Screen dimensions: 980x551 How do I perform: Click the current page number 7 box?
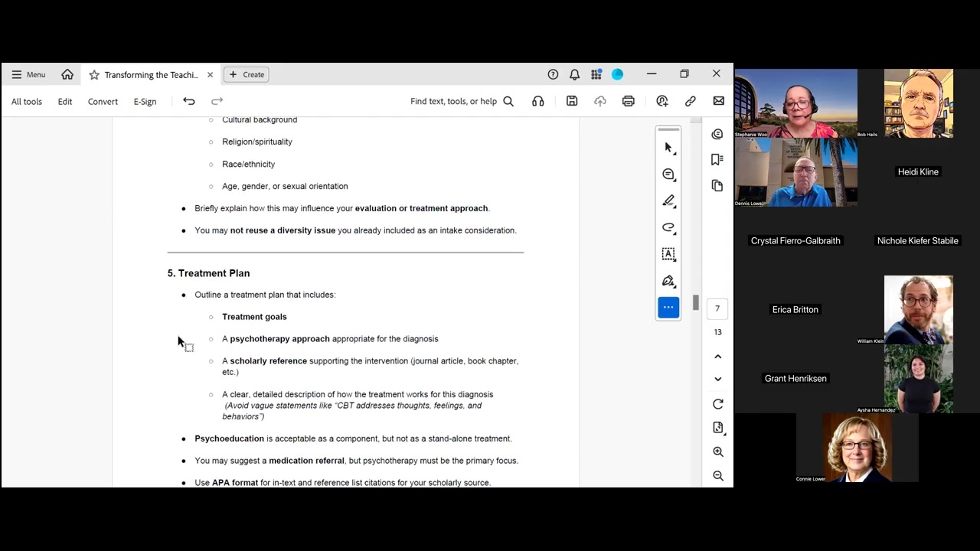tap(717, 308)
